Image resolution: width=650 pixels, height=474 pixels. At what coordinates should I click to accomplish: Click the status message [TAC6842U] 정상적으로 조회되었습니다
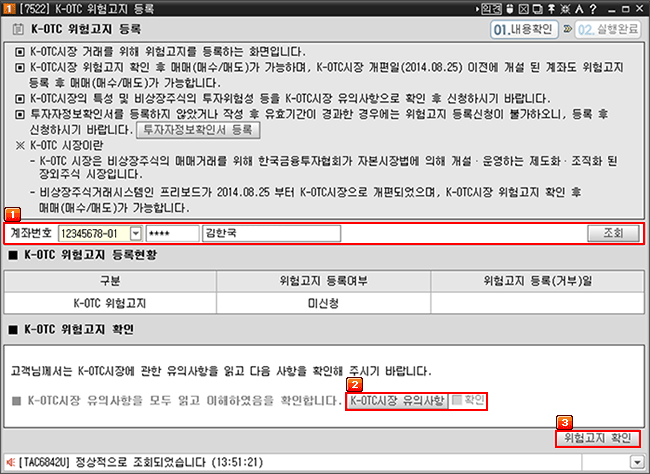click(141, 462)
